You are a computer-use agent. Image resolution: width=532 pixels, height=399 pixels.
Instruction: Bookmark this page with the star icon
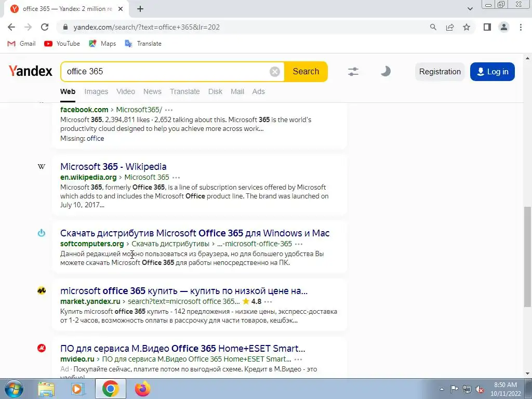[x=467, y=27]
